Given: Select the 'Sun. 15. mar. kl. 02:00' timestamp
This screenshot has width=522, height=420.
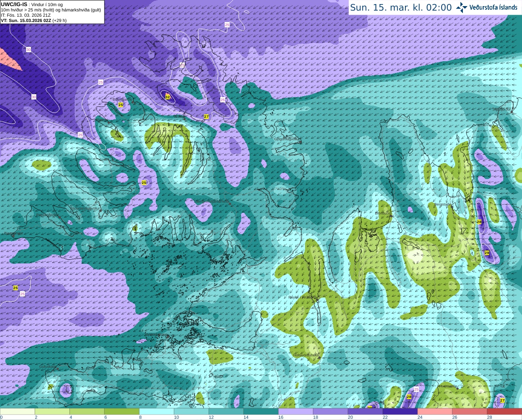Looking at the screenshot, I should (x=401, y=7).
